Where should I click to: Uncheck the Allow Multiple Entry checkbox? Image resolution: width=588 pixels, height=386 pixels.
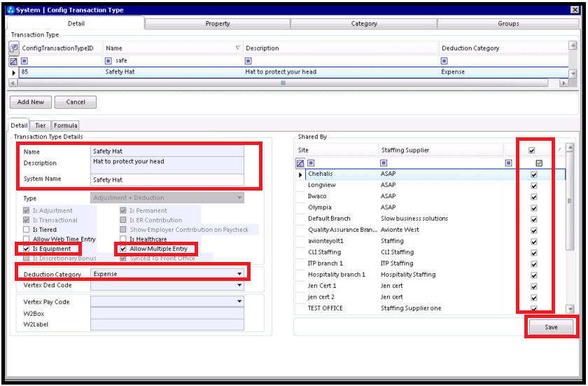(x=124, y=249)
